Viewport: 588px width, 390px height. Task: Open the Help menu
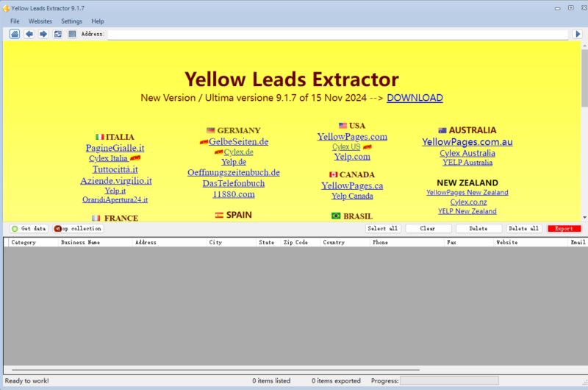pyautogui.click(x=98, y=21)
